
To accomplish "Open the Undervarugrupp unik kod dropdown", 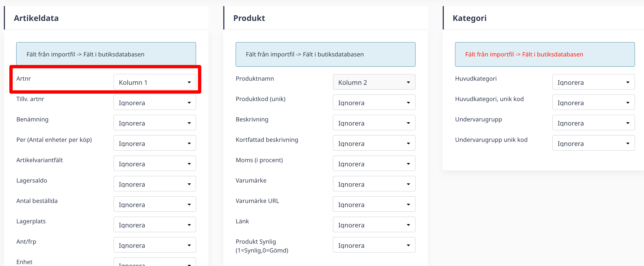I will (x=593, y=143).
